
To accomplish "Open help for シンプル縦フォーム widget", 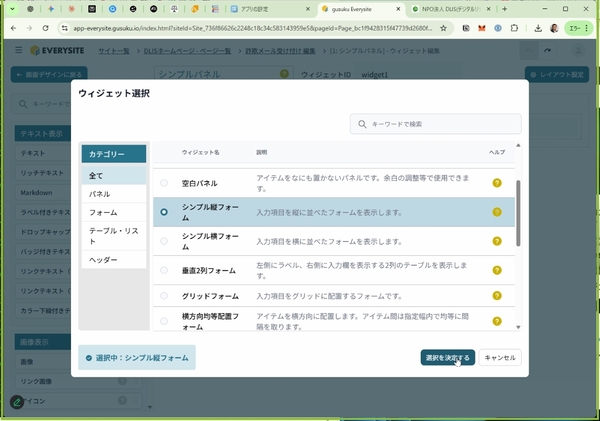I will pyautogui.click(x=496, y=211).
